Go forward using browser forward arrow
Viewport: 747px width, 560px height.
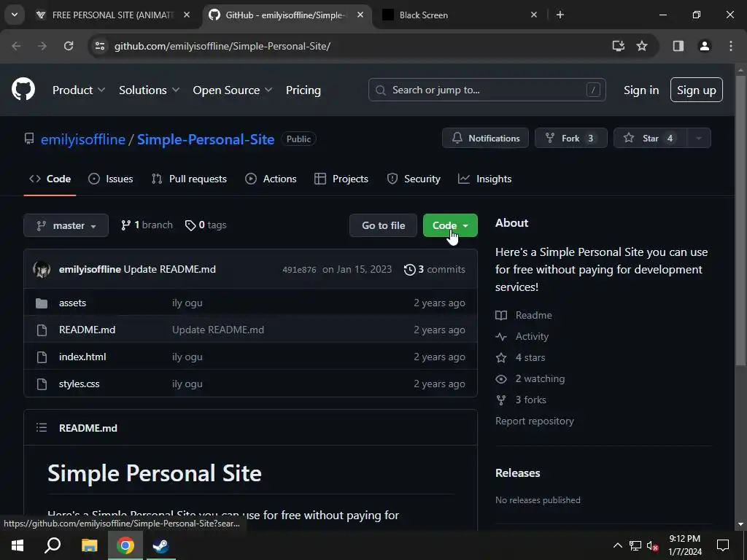[x=42, y=46]
